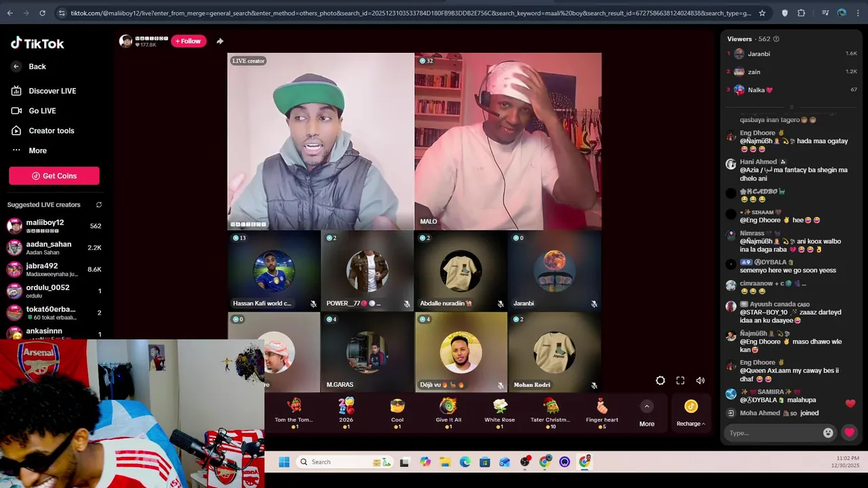Open POWER_77 guest tile

tap(367, 270)
